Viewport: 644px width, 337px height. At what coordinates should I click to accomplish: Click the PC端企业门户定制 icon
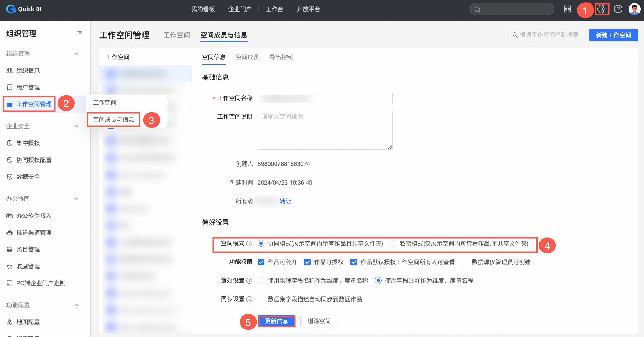tap(10, 283)
